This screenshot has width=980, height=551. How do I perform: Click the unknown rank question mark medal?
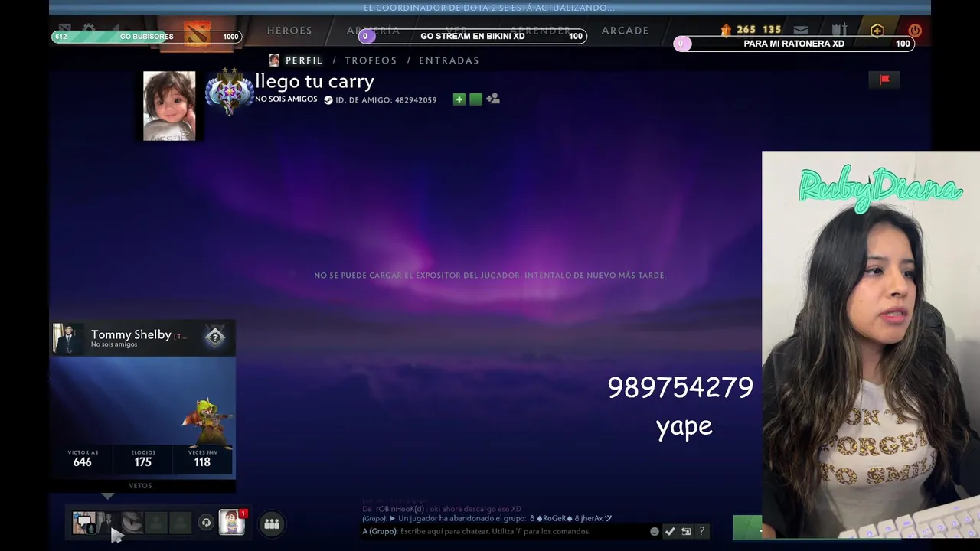point(215,337)
